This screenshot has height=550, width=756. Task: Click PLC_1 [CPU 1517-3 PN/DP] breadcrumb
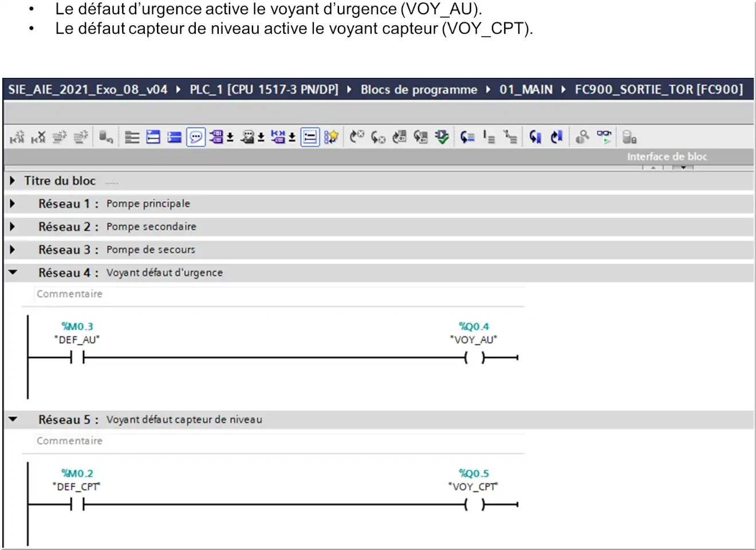pos(264,89)
